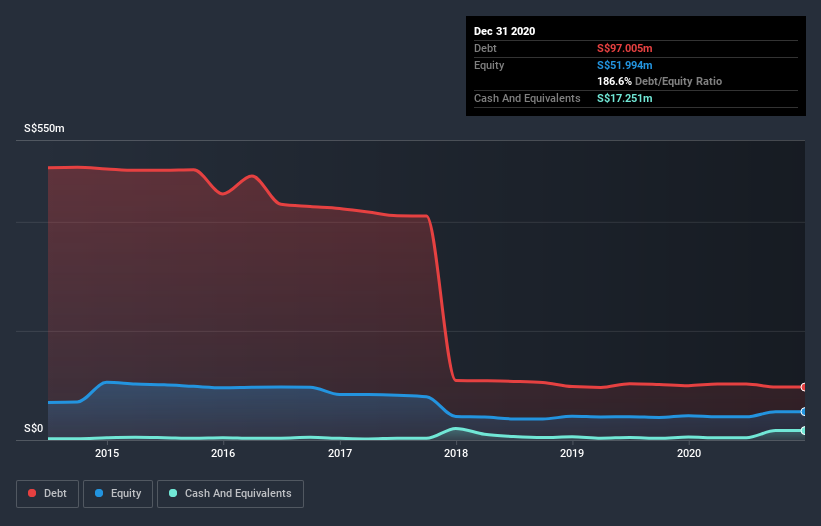Select the teal Cash endpoint marker

tap(804, 430)
